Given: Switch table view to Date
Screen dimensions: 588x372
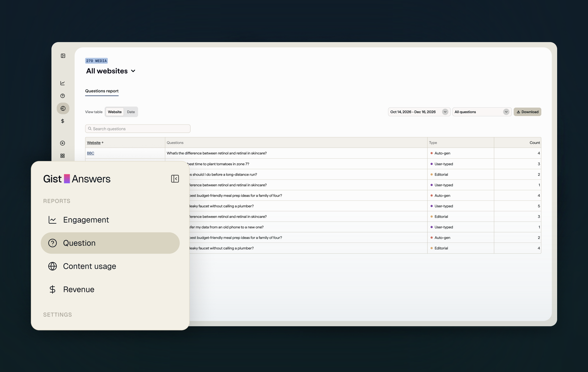Looking at the screenshot, I should 131,112.
